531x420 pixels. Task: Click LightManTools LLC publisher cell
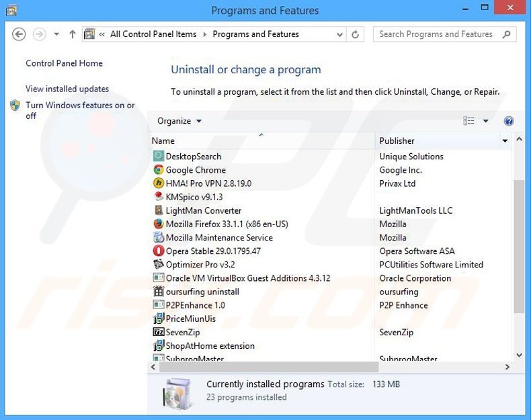[x=416, y=210]
